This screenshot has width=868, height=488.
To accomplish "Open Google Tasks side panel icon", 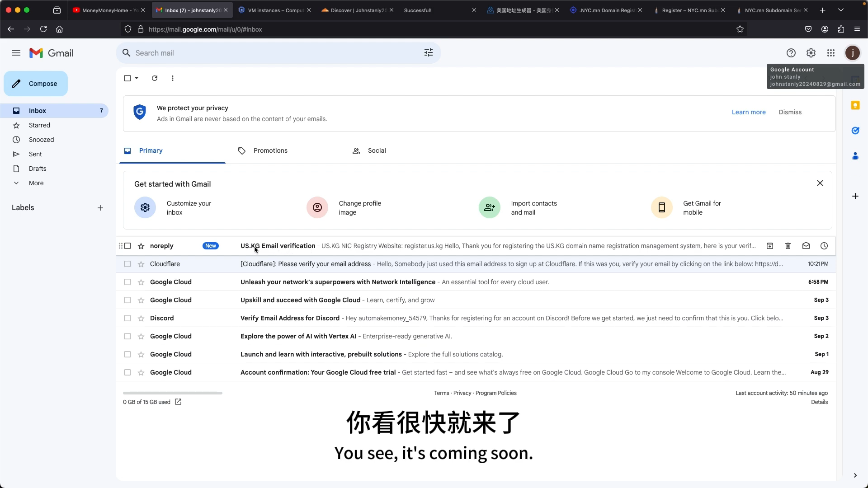I will [855, 131].
